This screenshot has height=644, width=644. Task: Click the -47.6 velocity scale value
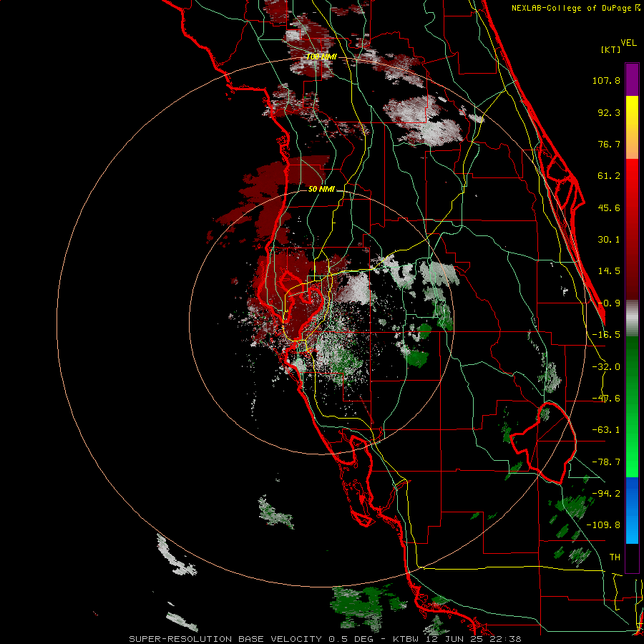[606, 399]
